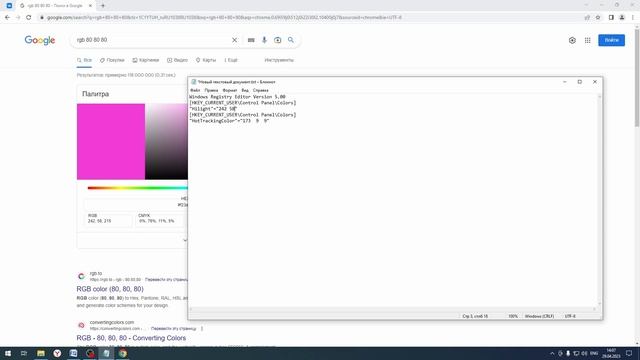Open the 'RGB color (80, 80, 80)' result
640x360 pixels.
(110, 289)
